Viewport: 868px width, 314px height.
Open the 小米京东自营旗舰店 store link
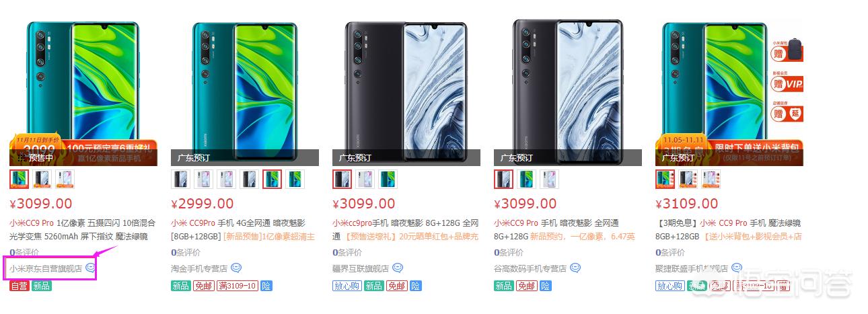(46, 268)
